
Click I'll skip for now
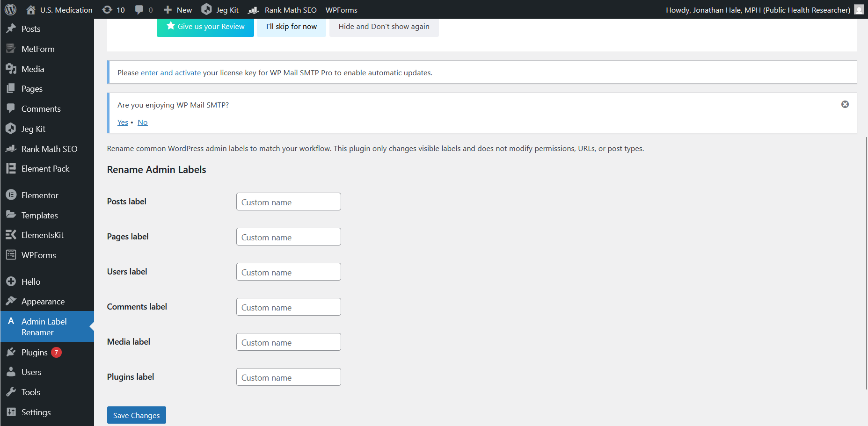click(x=291, y=27)
